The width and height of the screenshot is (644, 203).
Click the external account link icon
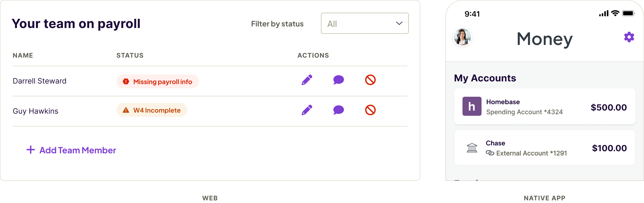coord(490,153)
